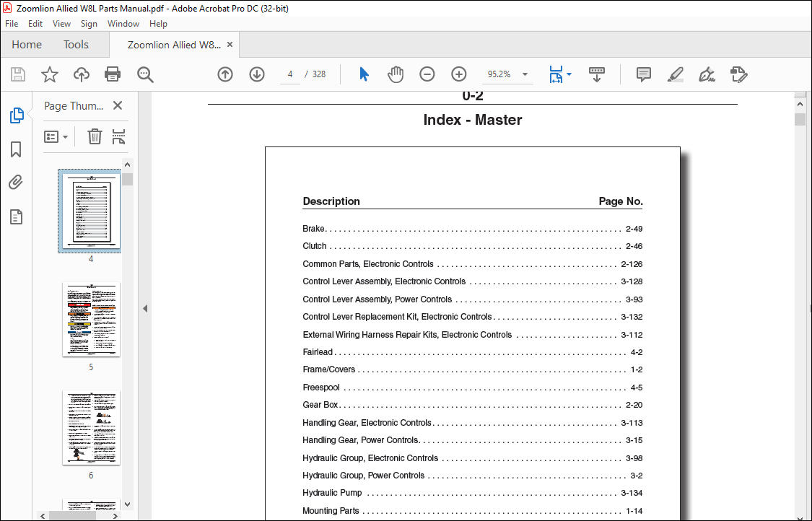Select the Zoomlion Allied W8 document tab
Viewport: 812px width, 521px height.
tap(174, 45)
